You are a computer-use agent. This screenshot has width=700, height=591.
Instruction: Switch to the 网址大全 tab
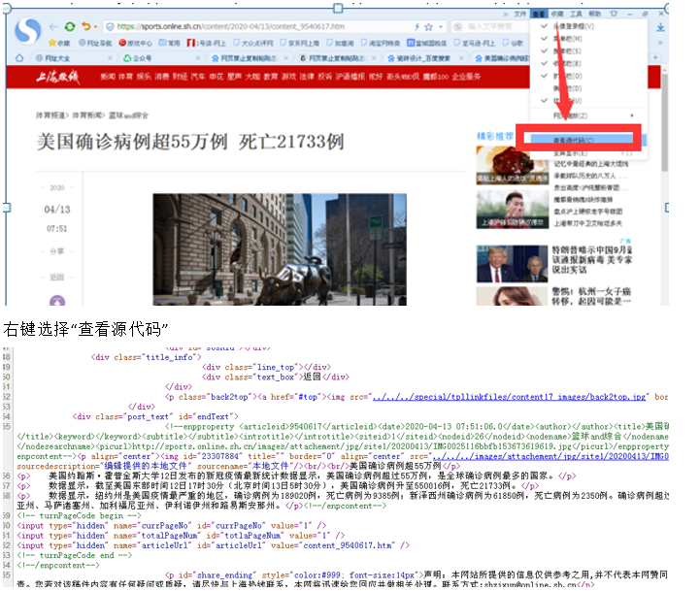coord(72,58)
